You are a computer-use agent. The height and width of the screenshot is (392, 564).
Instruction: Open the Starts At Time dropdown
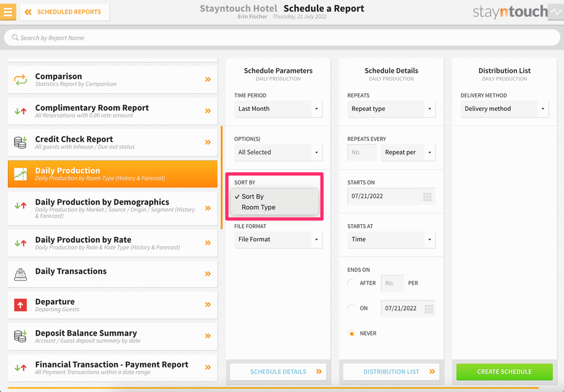coord(391,239)
